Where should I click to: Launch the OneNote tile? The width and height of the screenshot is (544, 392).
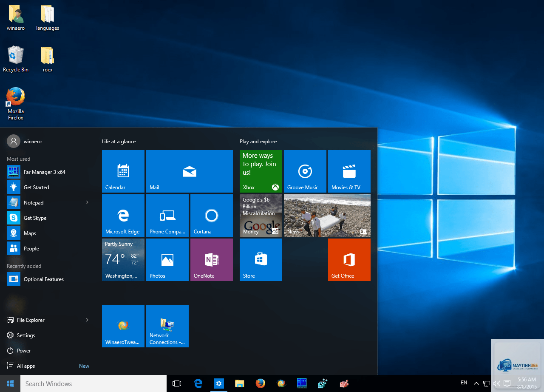coord(212,260)
